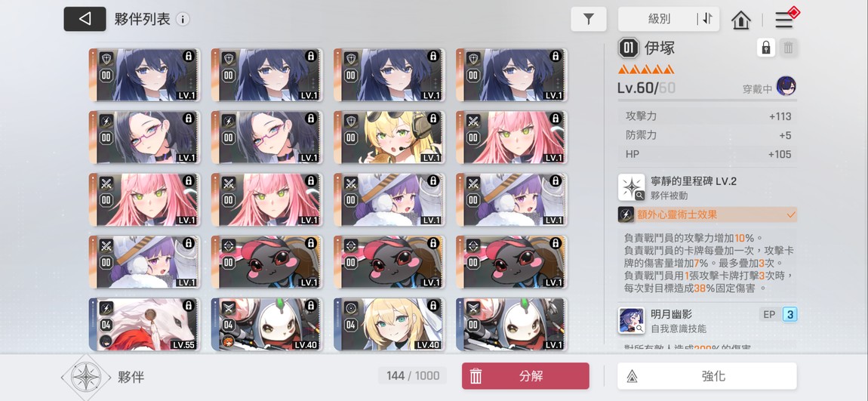Open the 級別 sort dropdown
This screenshot has width=868, height=401.
point(659,19)
